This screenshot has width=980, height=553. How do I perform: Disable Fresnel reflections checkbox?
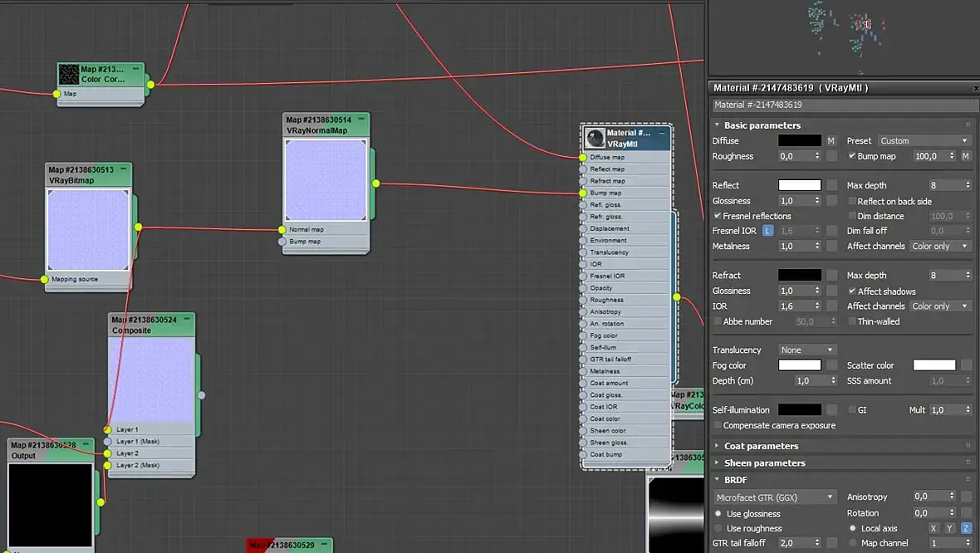718,216
